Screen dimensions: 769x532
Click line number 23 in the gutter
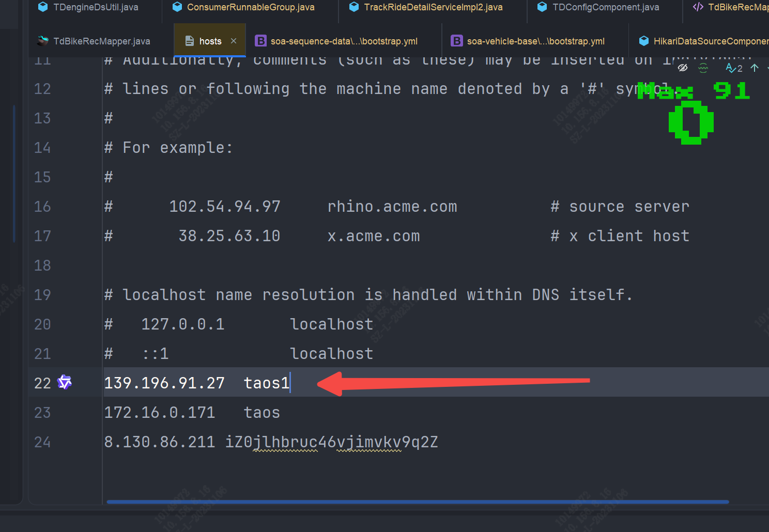pyautogui.click(x=42, y=413)
